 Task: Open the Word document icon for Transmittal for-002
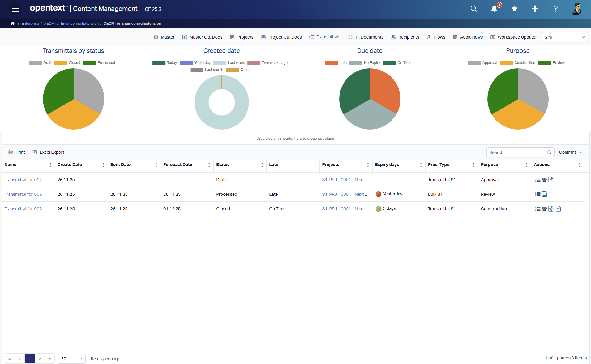(551, 209)
